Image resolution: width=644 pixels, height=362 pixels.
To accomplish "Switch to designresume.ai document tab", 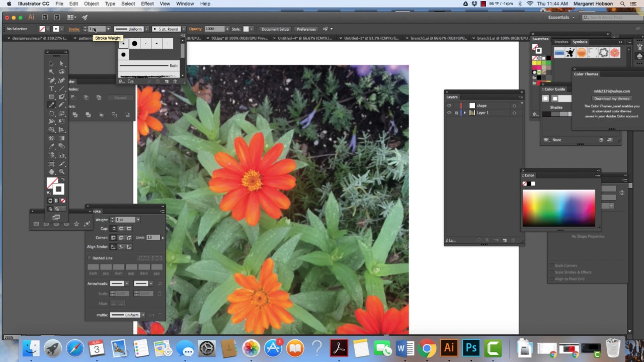I will click(x=38, y=38).
